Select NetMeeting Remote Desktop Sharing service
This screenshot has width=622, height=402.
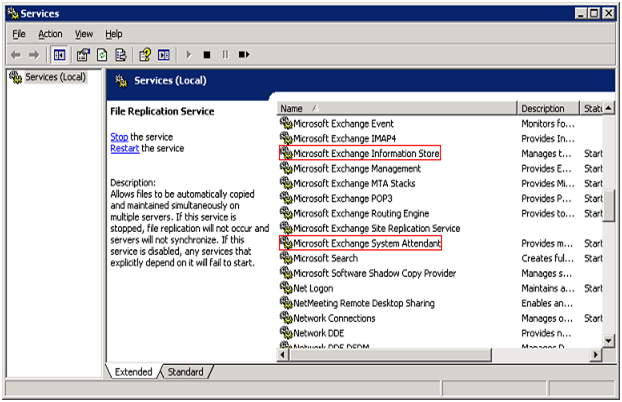pos(364,303)
